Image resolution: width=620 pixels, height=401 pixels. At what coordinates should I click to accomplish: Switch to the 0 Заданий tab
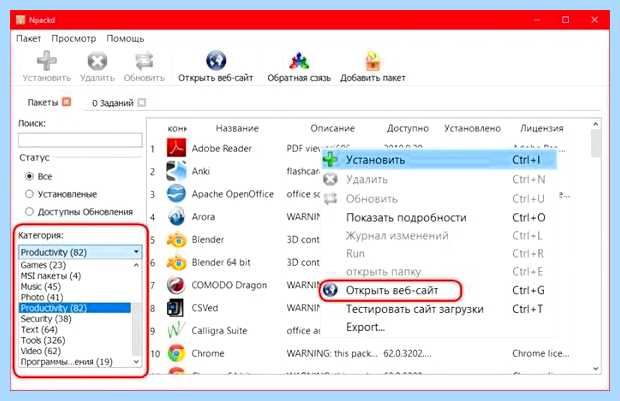click(119, 103)
